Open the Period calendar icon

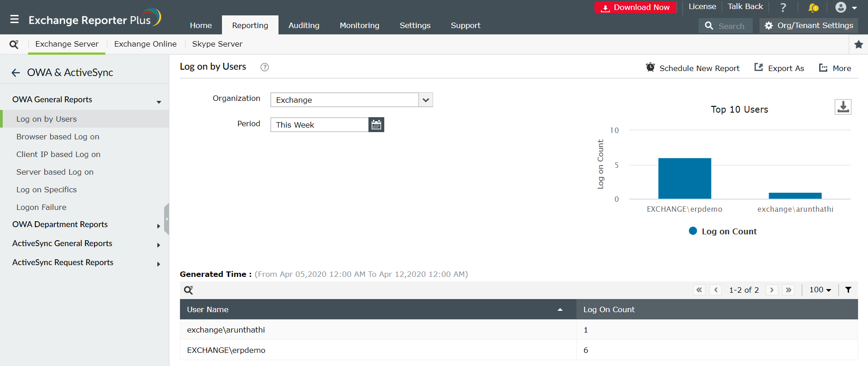pos(376,125)
